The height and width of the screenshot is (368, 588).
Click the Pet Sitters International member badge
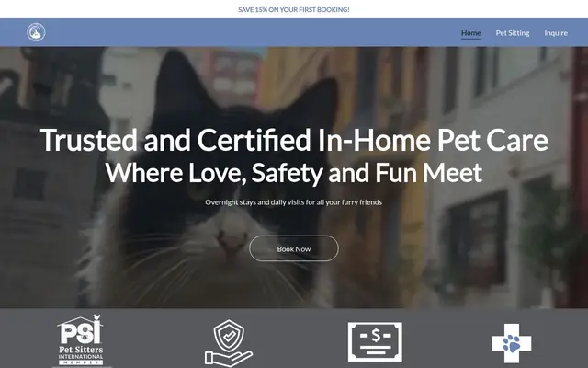pyautogui.click(x=80, y=339)
